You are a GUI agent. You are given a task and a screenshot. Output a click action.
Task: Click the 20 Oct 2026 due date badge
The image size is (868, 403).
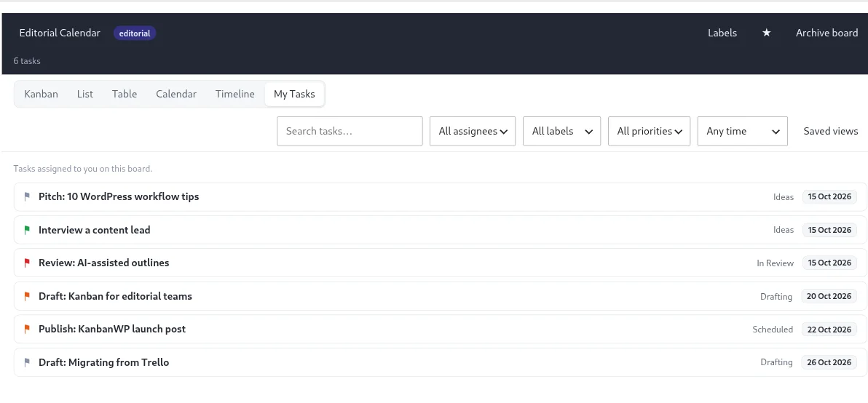coord(829,296)
